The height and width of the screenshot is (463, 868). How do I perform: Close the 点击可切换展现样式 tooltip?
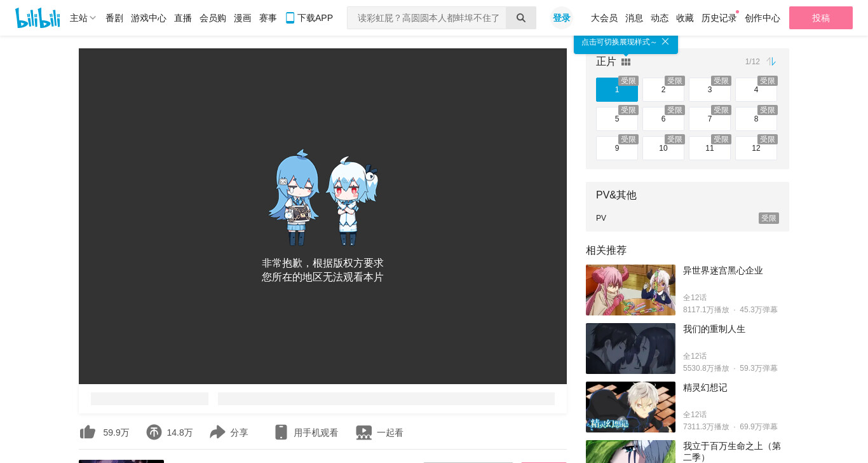click(x=665, y=41)
